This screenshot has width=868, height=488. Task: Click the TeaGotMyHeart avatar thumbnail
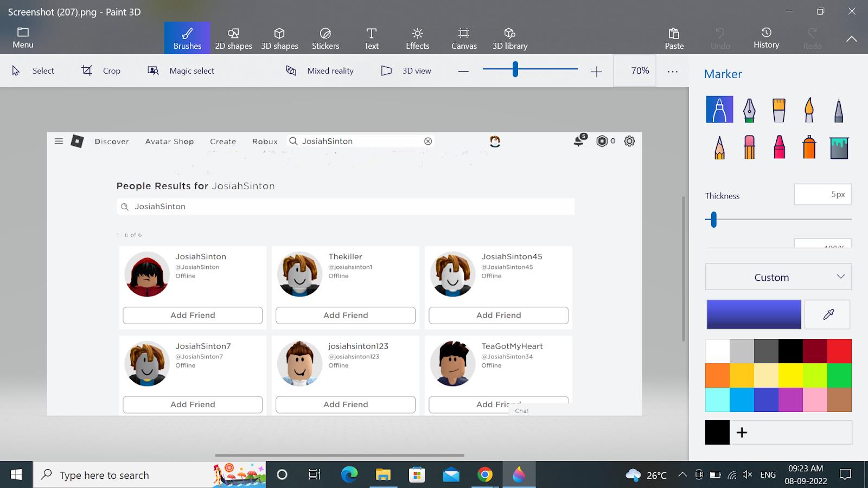(x=452, y=363)
